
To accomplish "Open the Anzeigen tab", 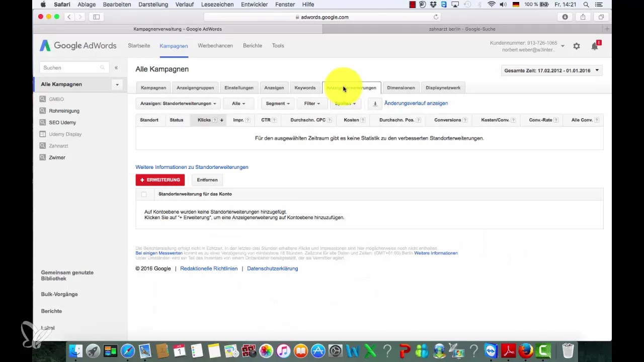I will (x=274, y=87).
